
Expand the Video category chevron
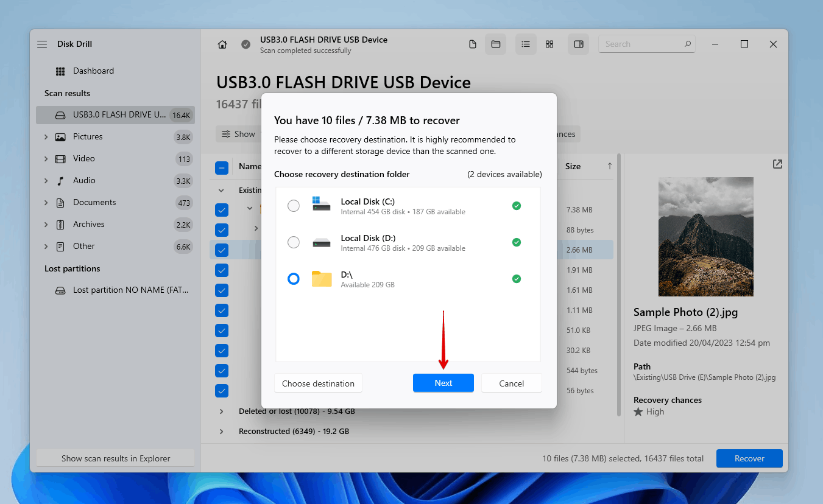(46, 159)
